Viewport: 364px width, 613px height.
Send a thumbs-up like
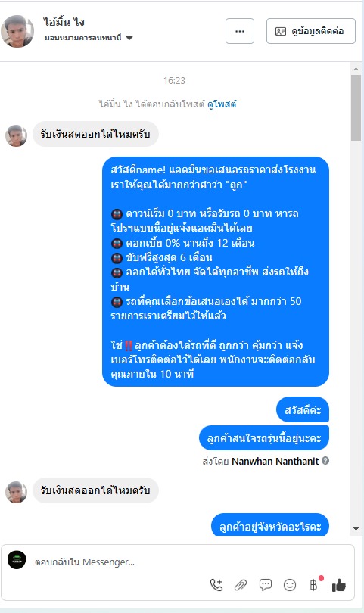(x=338, y=585)
